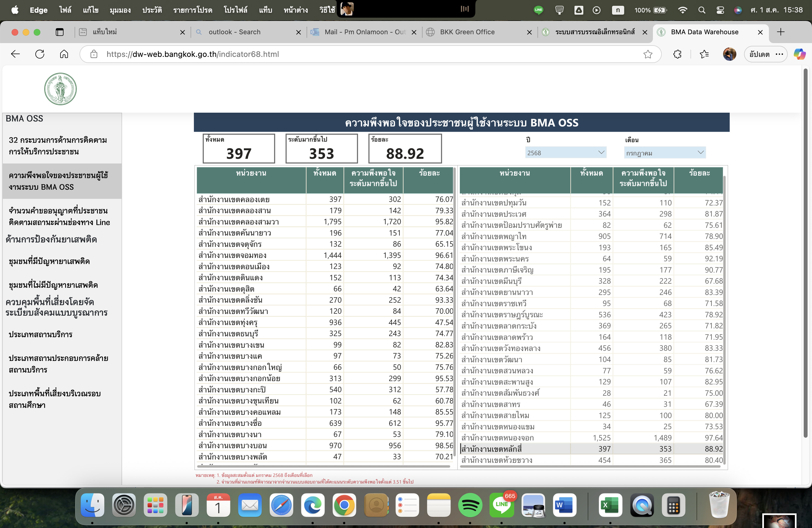
Task: Close the BMA Data Warehouse tab
Action: (x=760, y=32)
